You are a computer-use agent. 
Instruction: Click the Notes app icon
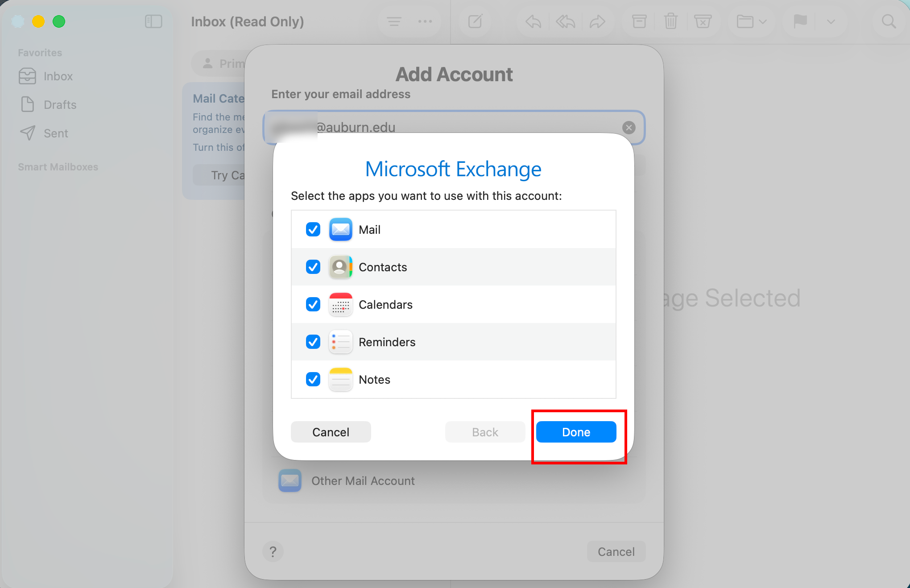click(341, 379)
